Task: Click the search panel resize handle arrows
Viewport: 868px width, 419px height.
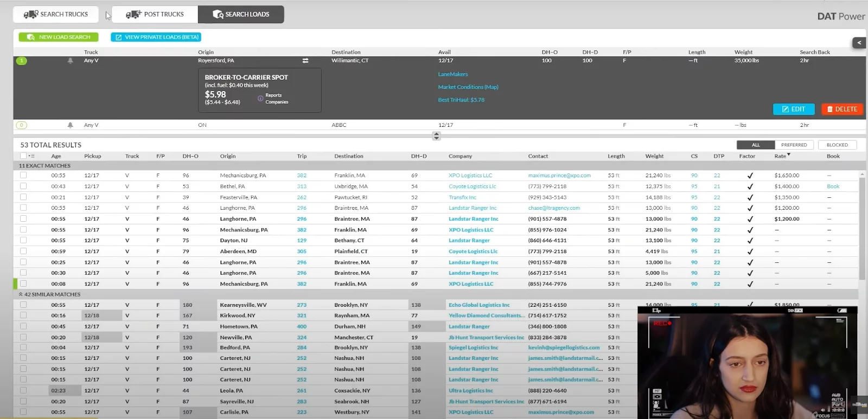Action: 436,136
